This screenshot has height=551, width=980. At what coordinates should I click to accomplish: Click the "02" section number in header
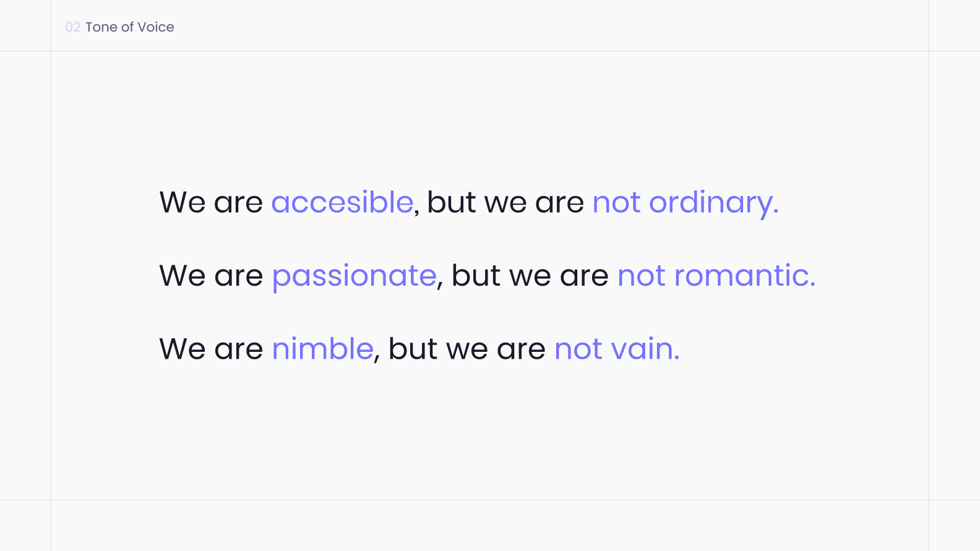73,27
